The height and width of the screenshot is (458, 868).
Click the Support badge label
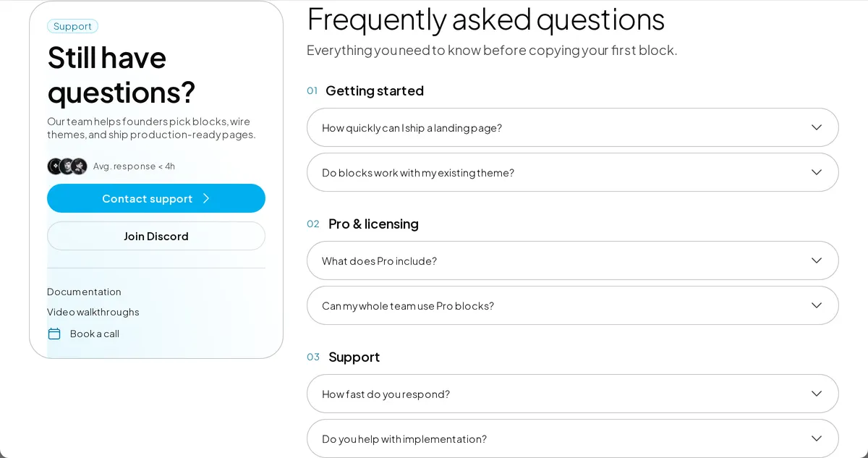(x=72, y=26)
